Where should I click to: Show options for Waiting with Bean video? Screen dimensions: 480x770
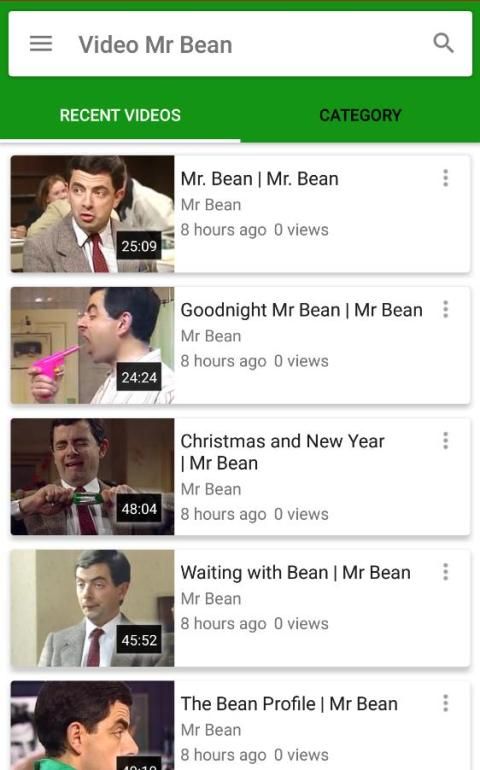(446, 572)
